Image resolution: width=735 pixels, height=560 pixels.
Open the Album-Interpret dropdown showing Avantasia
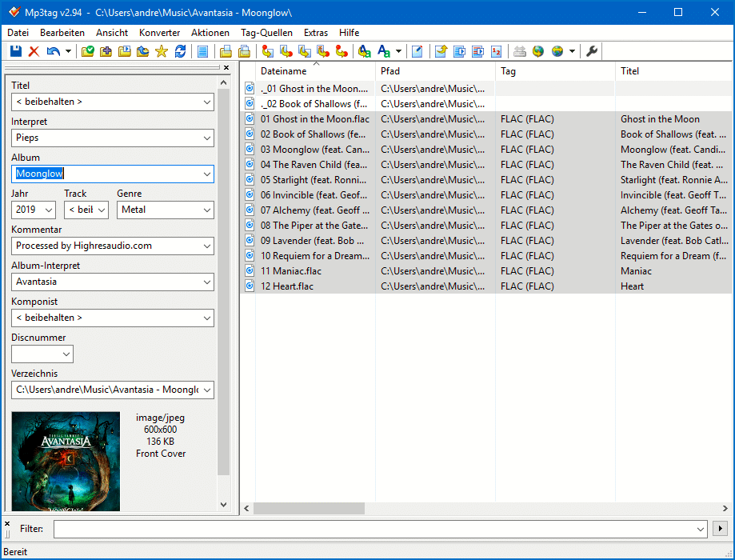point(206,282)
